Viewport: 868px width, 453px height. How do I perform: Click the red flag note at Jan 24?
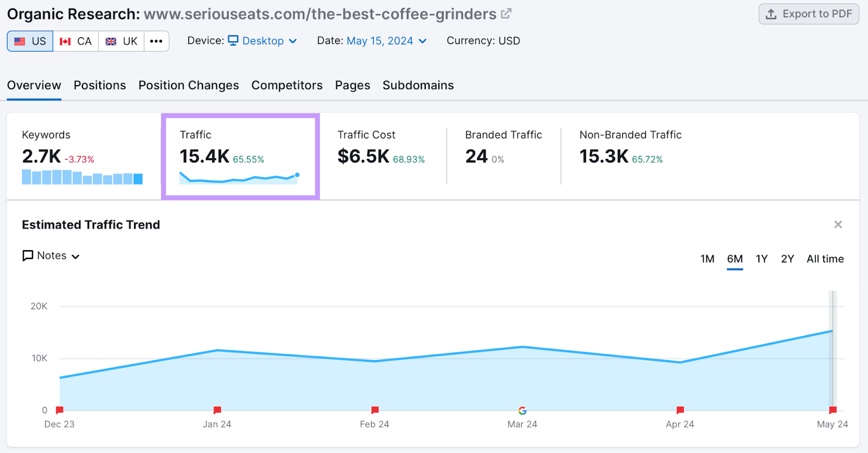217,410
